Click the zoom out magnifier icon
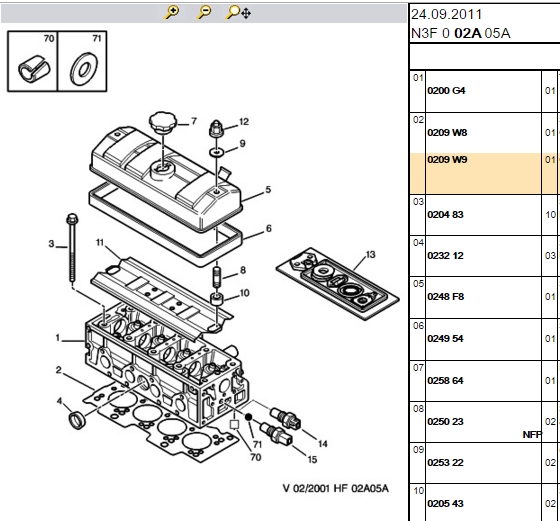 [204, 12]
